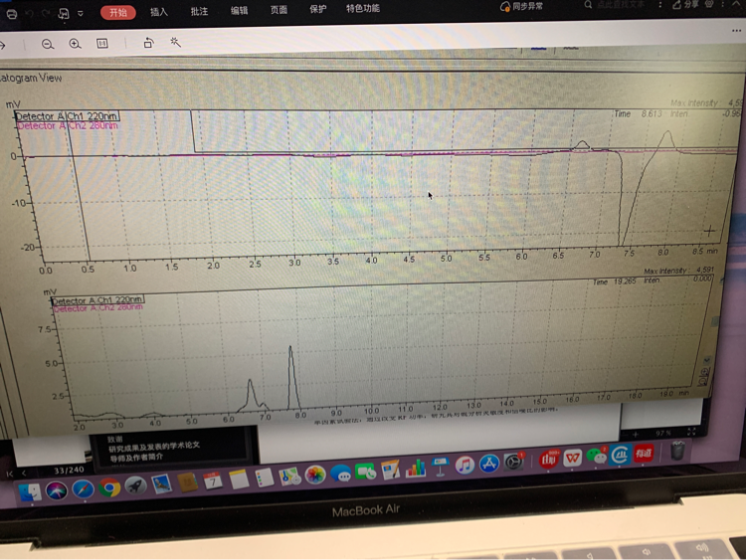Open the App Store in Dock

(489, 463)
